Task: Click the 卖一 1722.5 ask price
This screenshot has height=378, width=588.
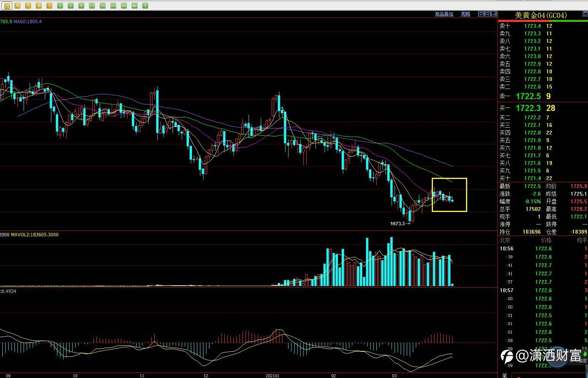Action: (x=528, y=96)
